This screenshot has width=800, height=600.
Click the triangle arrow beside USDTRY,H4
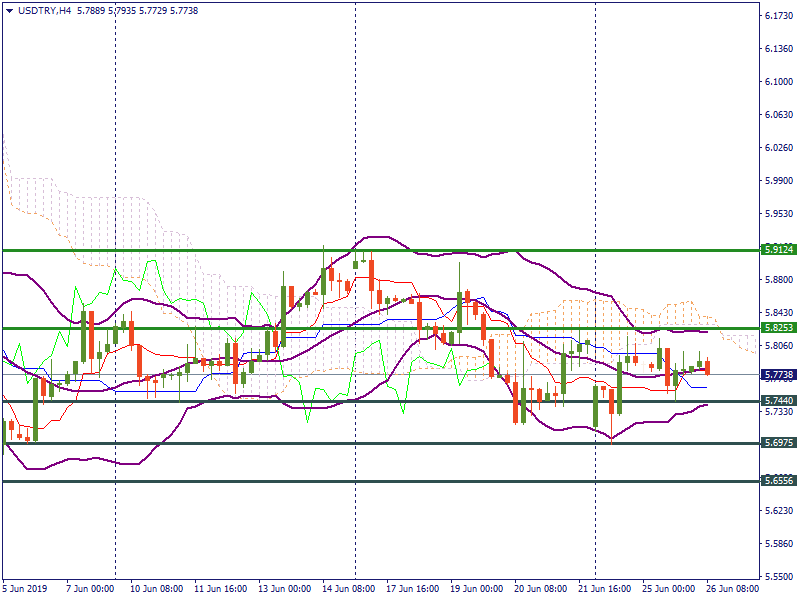9,9
